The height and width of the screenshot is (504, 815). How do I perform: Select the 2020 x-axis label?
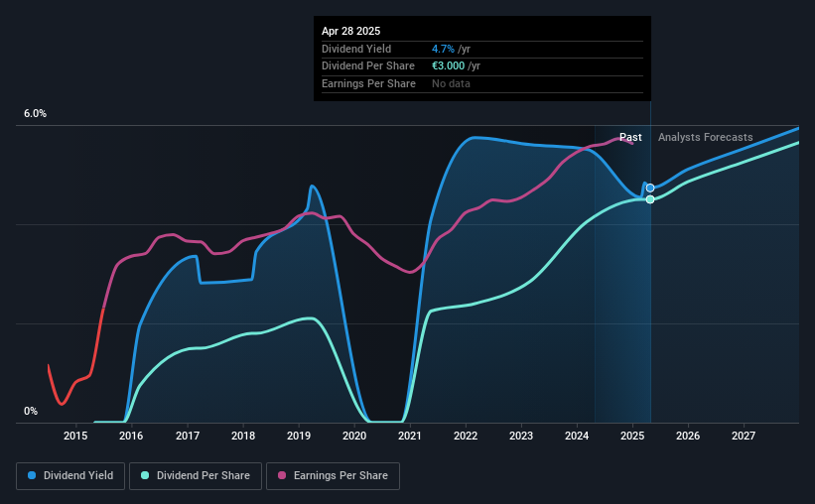354,436
